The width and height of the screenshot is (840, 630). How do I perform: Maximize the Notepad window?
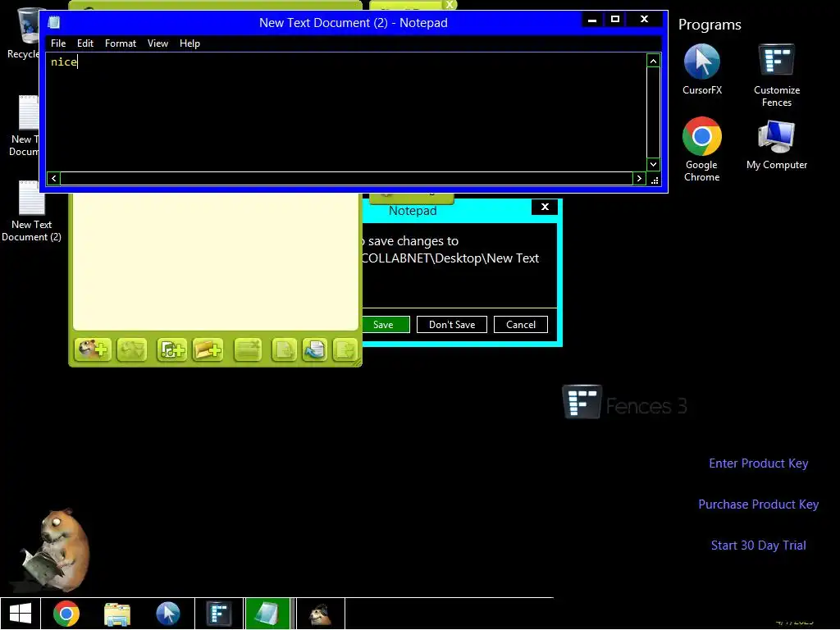click(615, 20)
